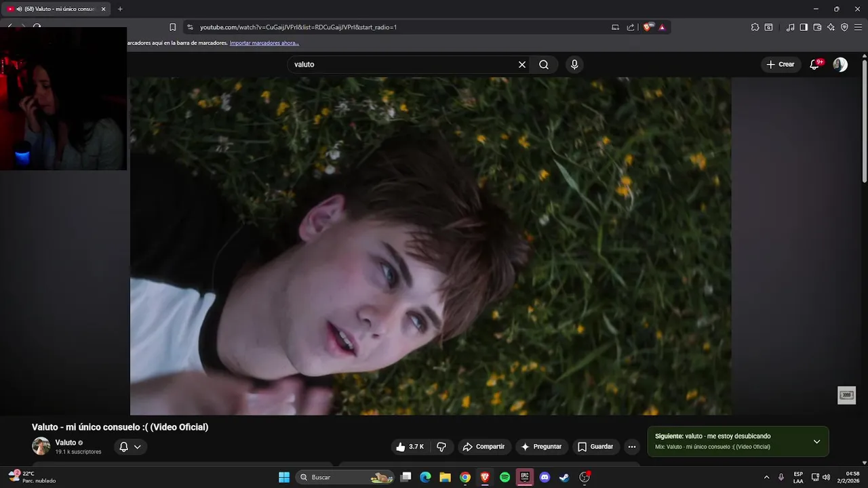Clear the YouTube search box with X
Viewport: 868px width, 488px height.
[522, 64]
